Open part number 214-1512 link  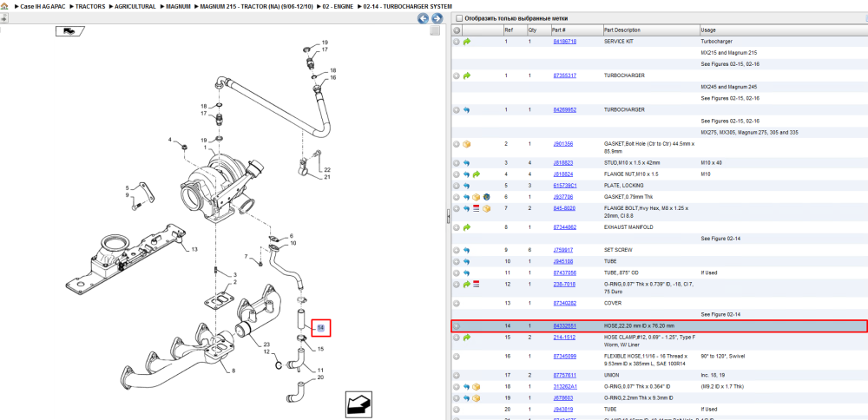[563, 338]
